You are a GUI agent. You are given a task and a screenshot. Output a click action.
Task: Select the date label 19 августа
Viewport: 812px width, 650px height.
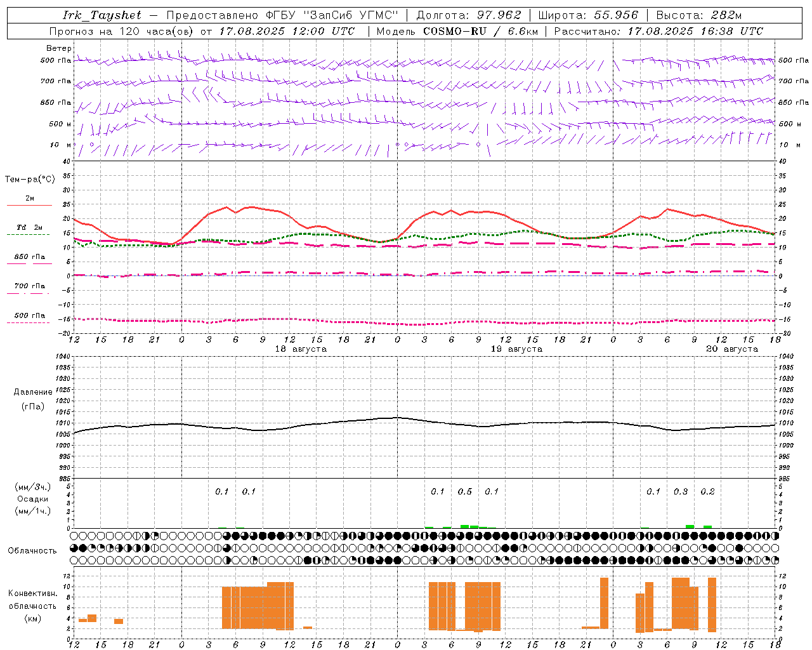[516, 349]
